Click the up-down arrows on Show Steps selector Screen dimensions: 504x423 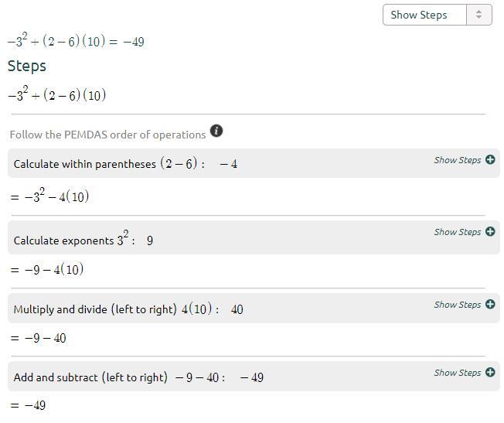tap(479, 15)
